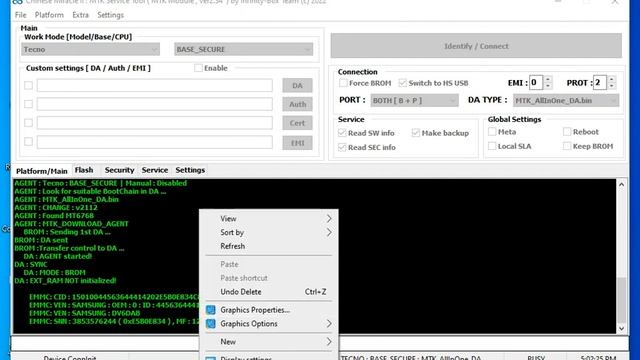Choose Undo Delete in context menu

pyautogui.click(x=269, y=292)
